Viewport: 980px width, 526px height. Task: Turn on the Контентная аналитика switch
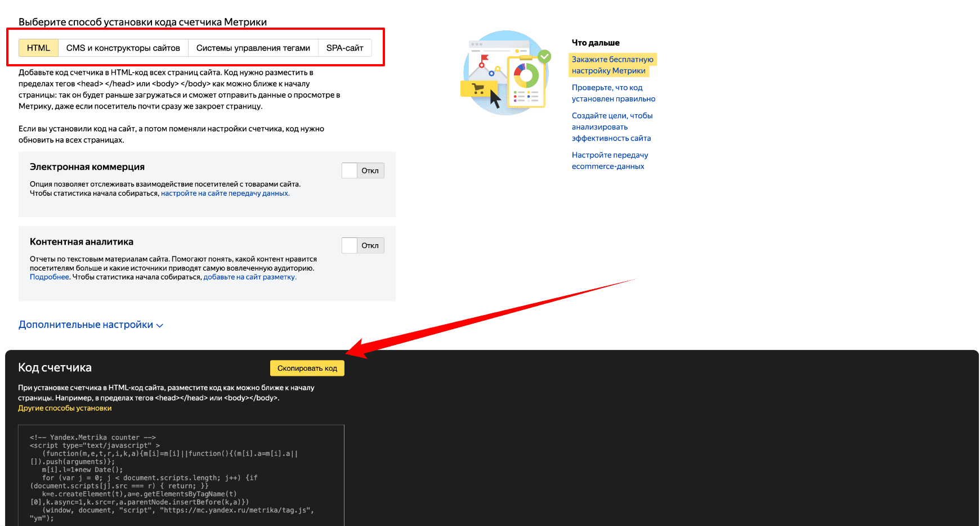[363, 245]
